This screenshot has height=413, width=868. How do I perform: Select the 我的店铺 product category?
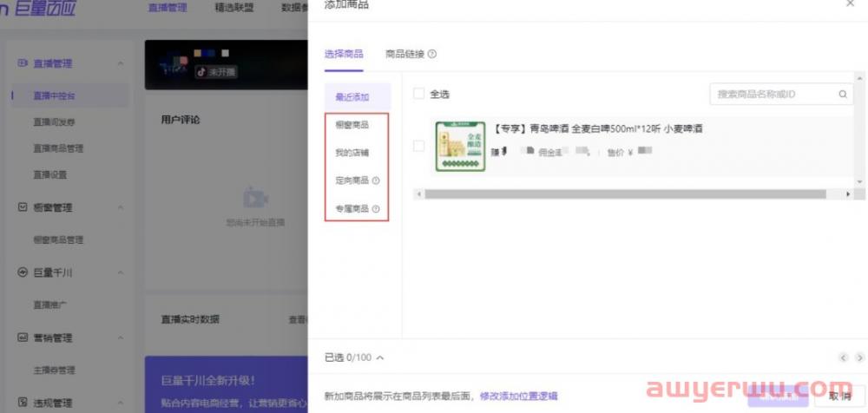(x=352, y=153)
